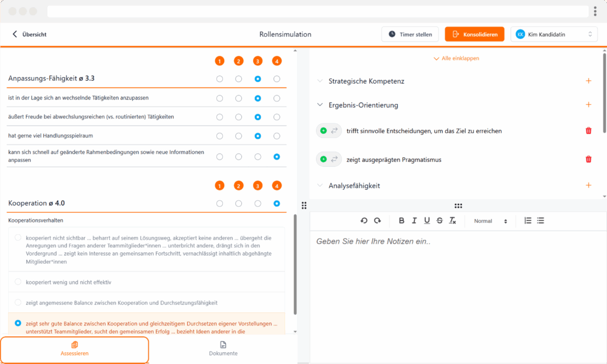Click the Timer stellen button
Viewport: 607px width, 364px height.
point(410,34)
